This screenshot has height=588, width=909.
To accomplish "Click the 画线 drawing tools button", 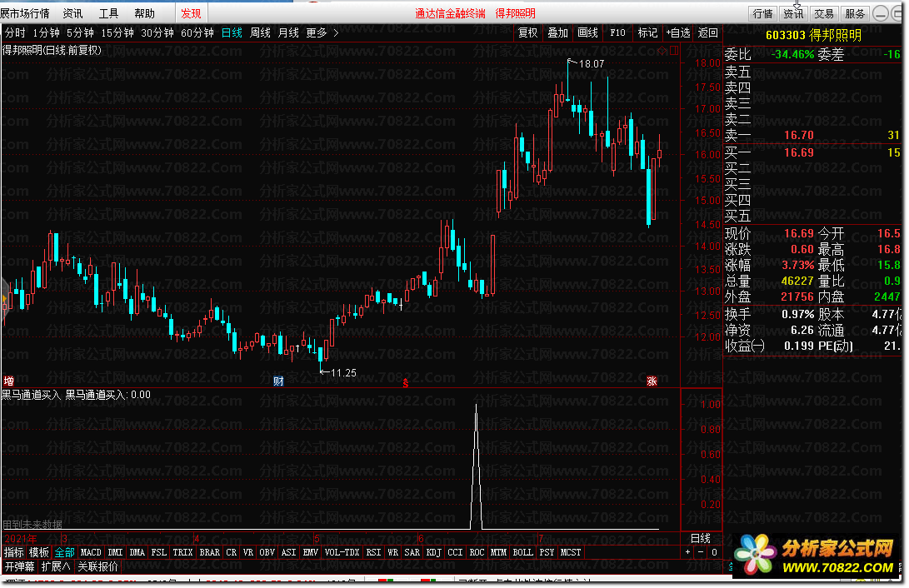I will coord(587,33).
